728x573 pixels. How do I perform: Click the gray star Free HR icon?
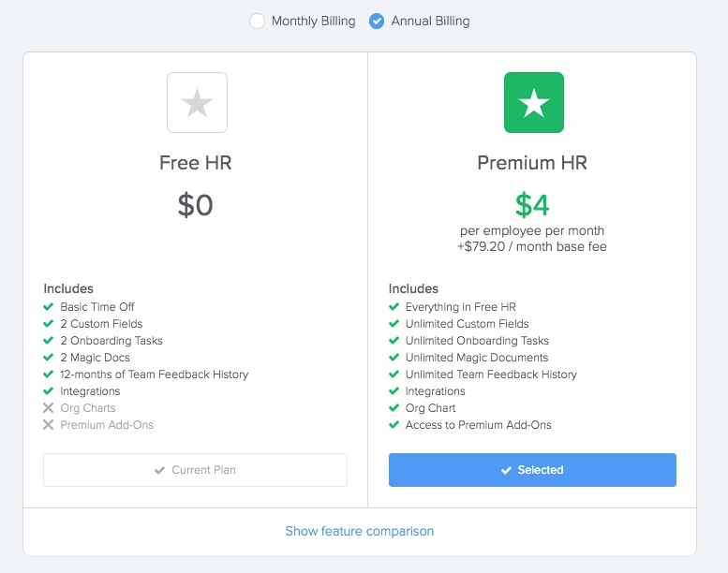point(197,103)
